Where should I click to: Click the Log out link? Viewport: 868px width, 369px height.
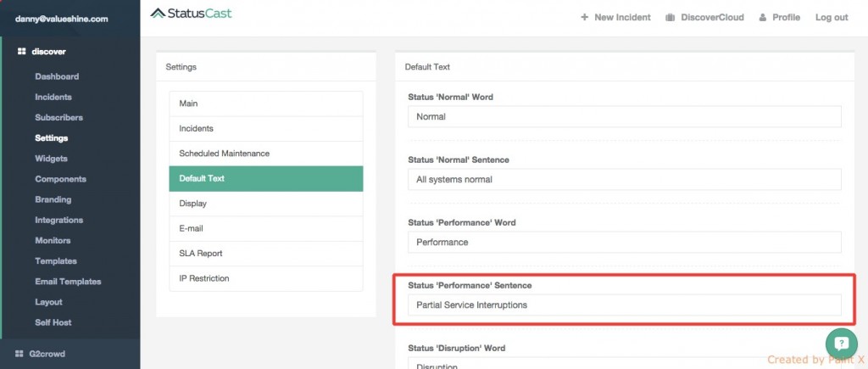click(831, 18)
